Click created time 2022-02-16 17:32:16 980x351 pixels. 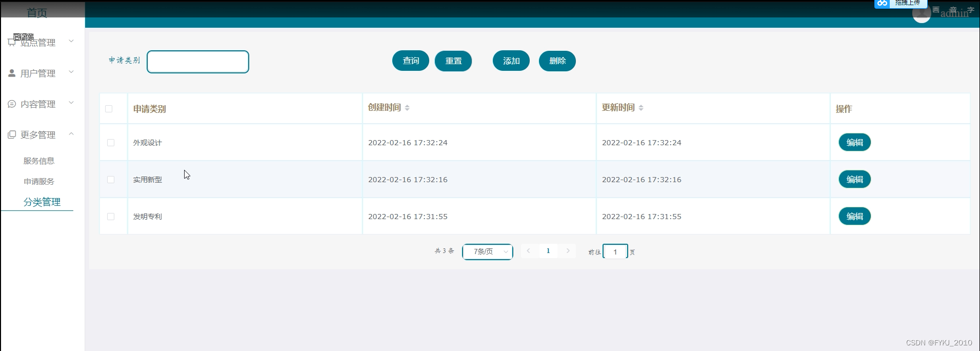[408, 180]
